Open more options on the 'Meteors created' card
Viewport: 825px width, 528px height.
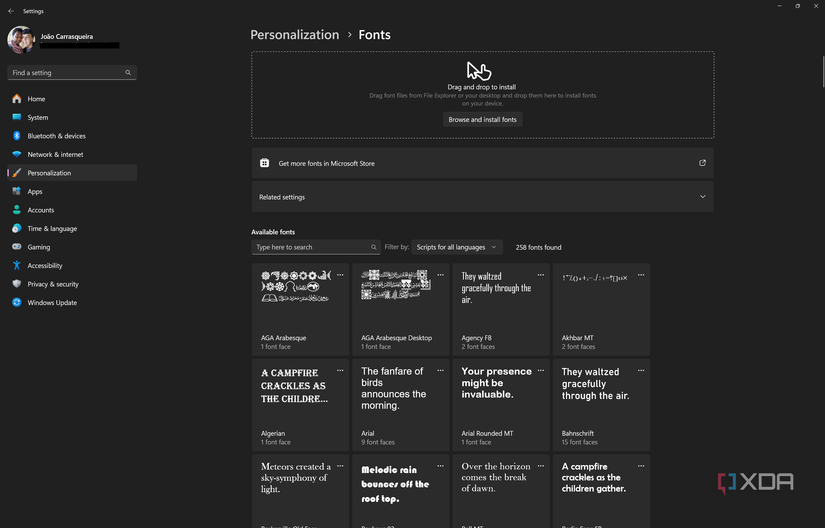click(340, 466)
